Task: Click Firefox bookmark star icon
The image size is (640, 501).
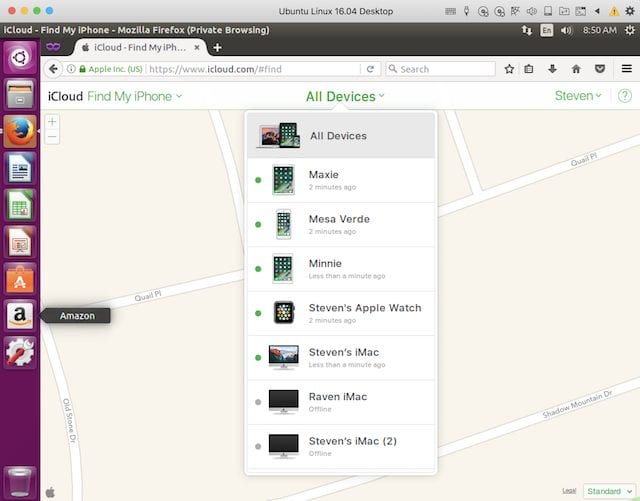Action: coord(509,69)
